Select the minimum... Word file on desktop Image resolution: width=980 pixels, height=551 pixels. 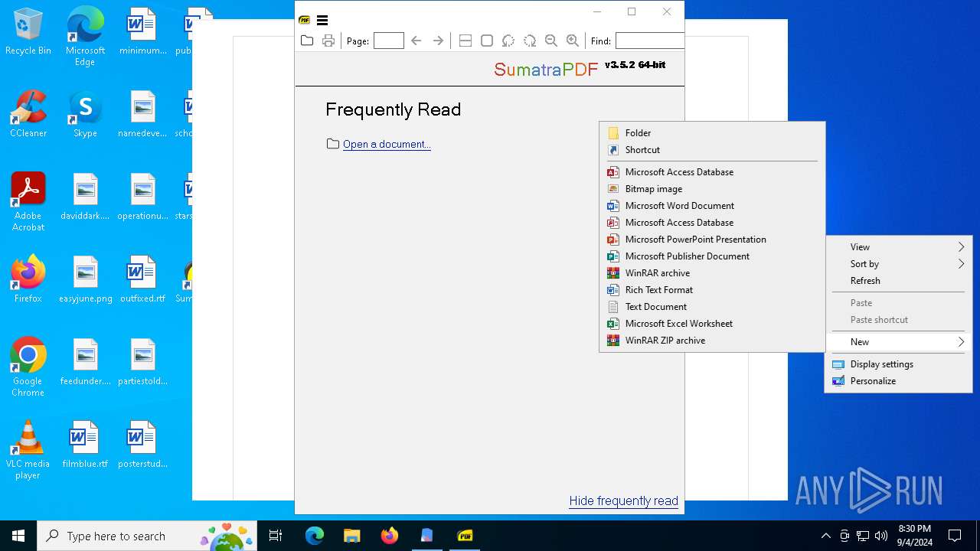(142, 32)
